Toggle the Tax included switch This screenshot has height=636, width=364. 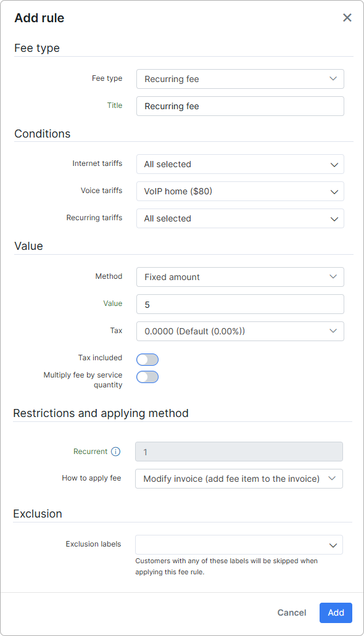click(x=147, y=360)
